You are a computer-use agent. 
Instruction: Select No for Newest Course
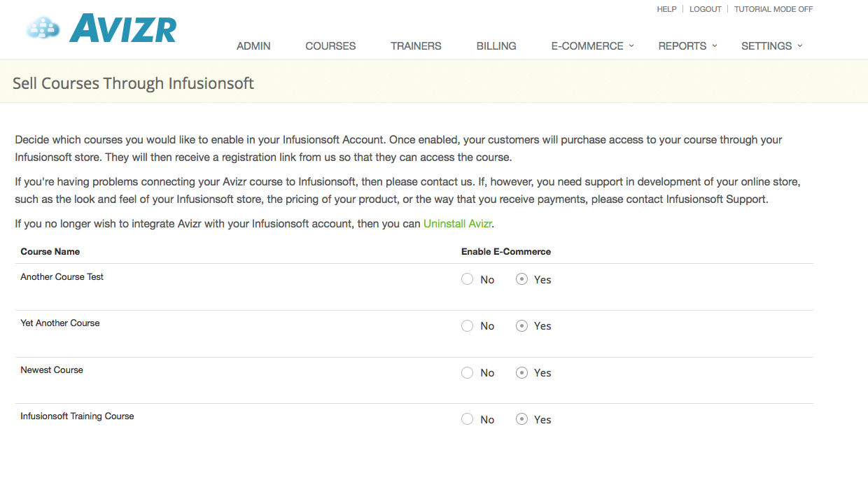tap(468, 373)
